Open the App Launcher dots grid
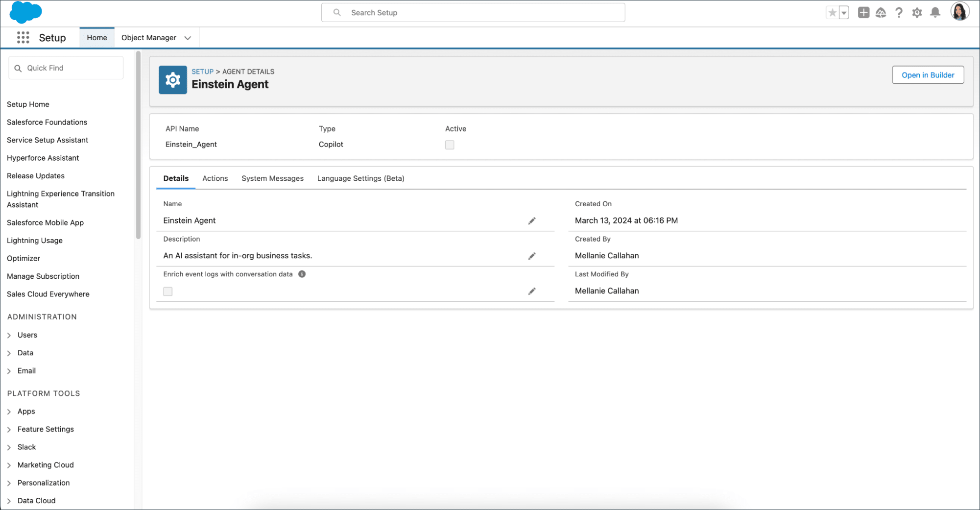This screenshot has width=980, height=510. [x=23, y=38]
